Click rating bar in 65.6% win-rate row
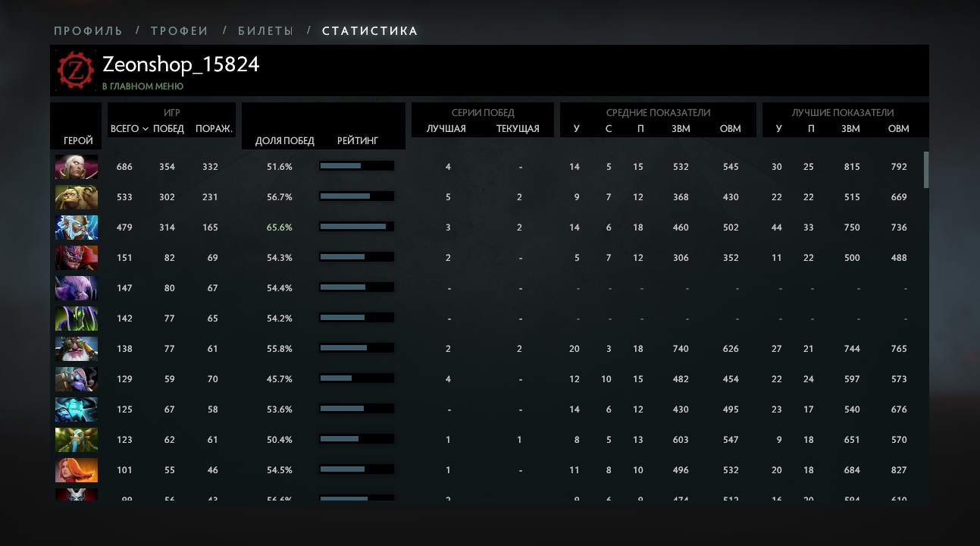 click(x=356, y=227)
